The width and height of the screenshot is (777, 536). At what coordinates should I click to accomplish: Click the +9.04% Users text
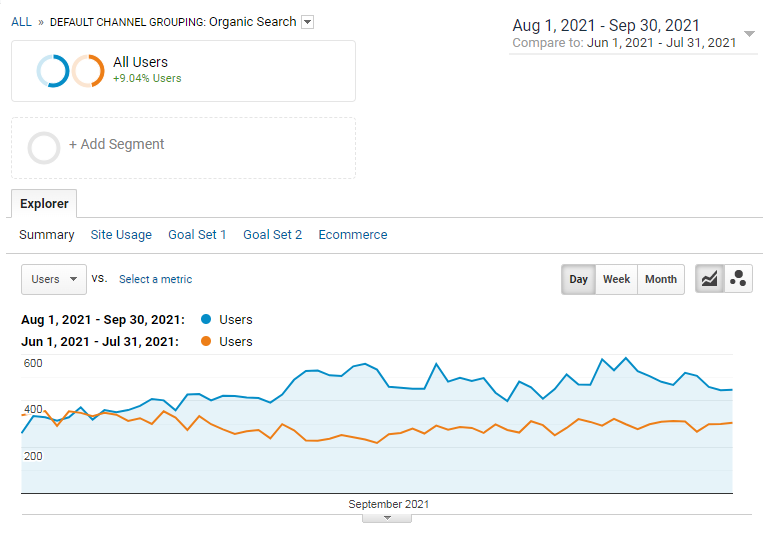(x=147, y=78)
